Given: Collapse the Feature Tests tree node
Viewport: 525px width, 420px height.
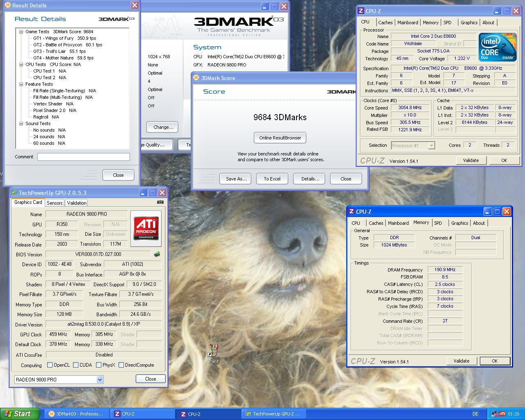Looking at the screenshot, I should pos(21,84).
